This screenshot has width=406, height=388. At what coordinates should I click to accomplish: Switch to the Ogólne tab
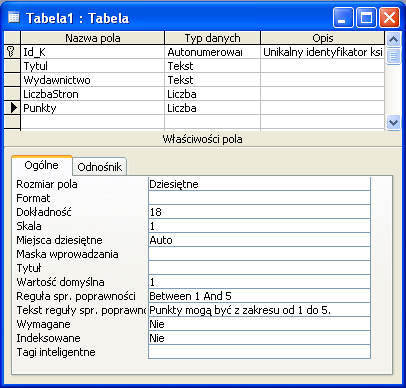pyautogui.click(x=42, y=165)
